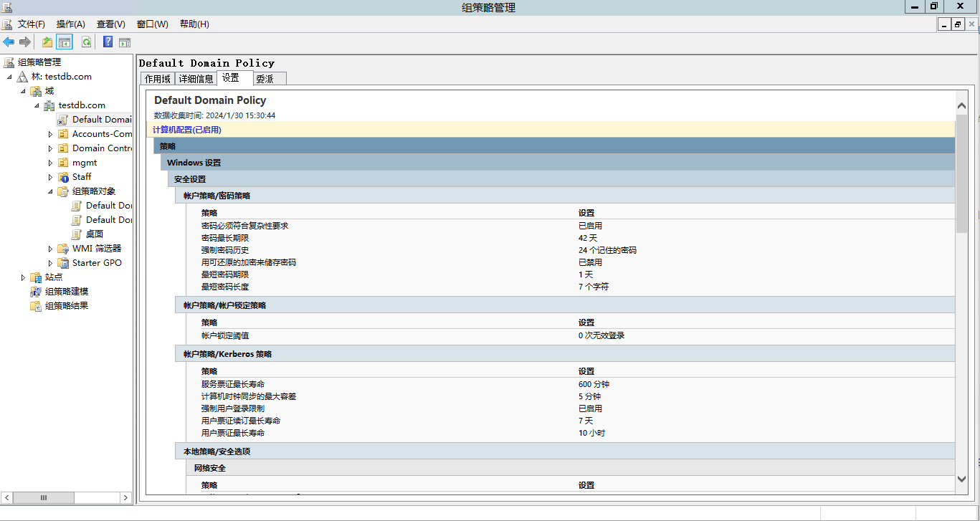Go back with the blue left arrow
Screen dimensions: 980x521
[9, 42]
